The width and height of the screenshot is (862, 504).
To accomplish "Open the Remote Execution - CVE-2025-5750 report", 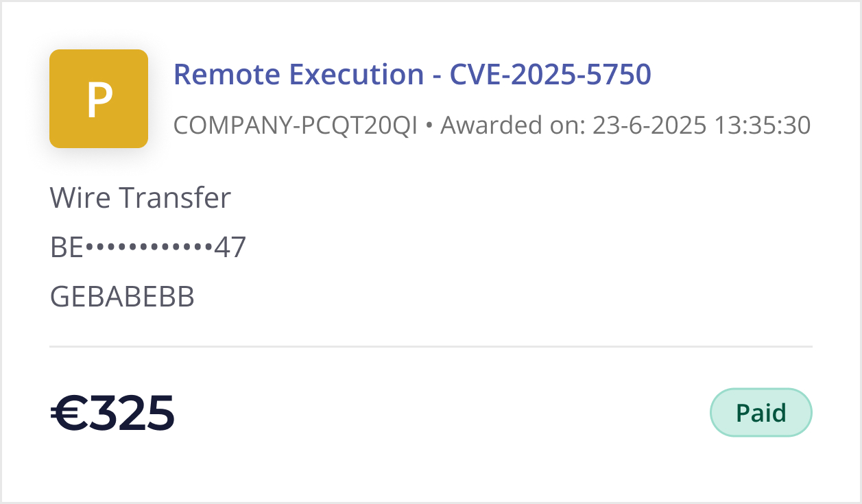I will [x=412, y=74].
